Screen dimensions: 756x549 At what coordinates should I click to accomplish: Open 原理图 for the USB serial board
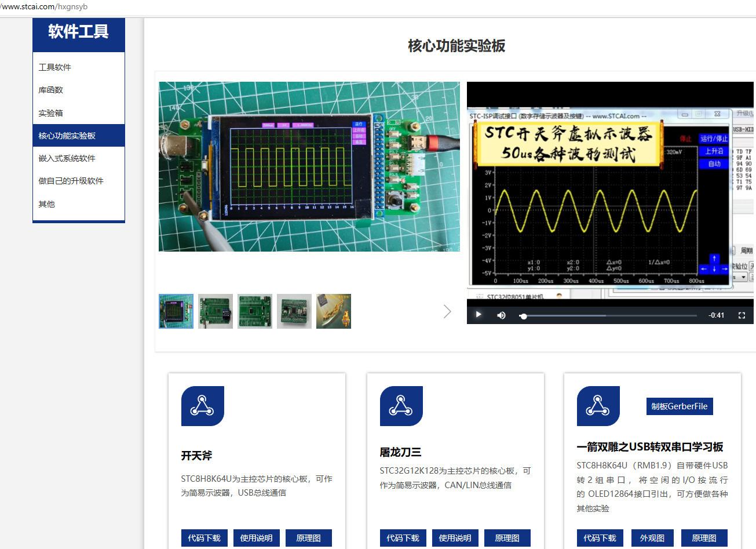(704, 538)
